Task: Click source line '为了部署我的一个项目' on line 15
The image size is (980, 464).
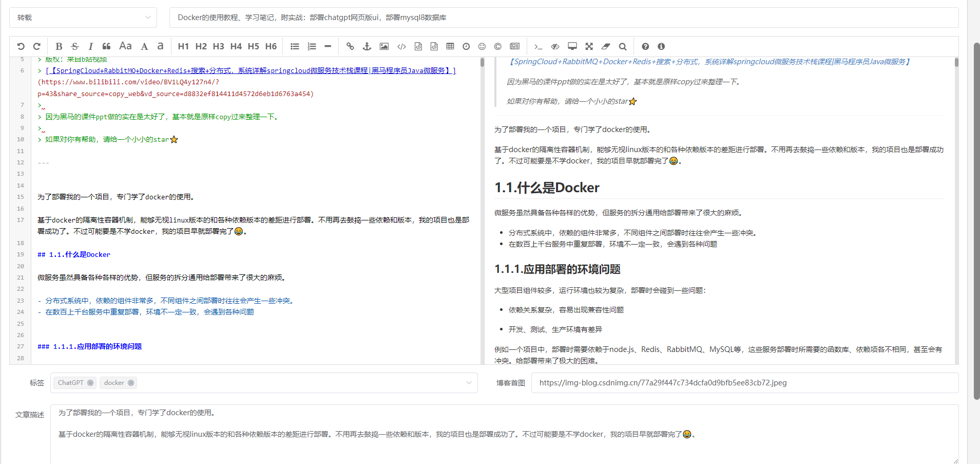Action: pyautogui.click(x=116, y=197)
